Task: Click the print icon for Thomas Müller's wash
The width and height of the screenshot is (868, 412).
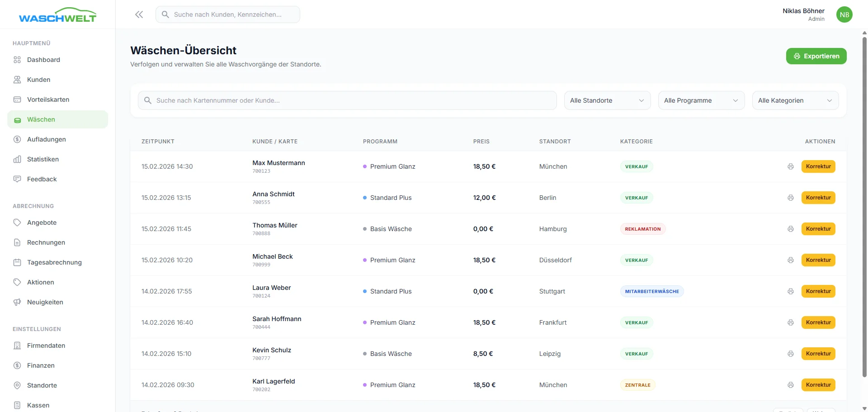Action: tap(790, 229)
